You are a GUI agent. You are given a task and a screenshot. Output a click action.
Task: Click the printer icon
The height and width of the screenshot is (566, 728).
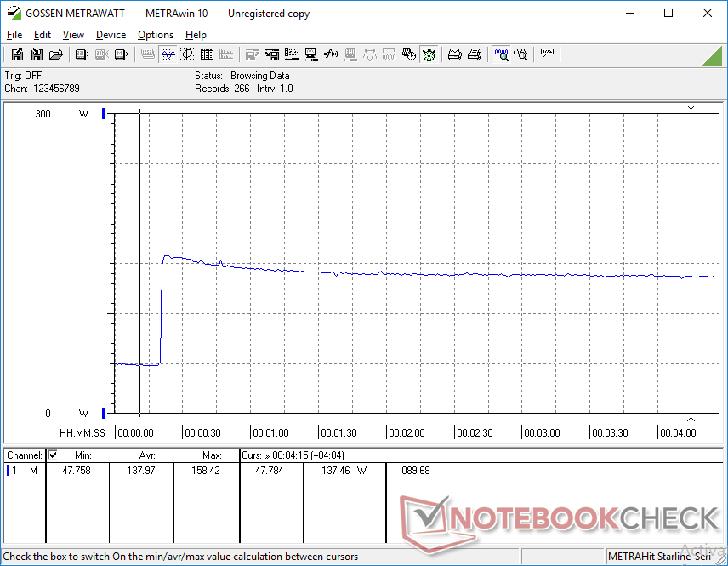(x=474, y=54)
